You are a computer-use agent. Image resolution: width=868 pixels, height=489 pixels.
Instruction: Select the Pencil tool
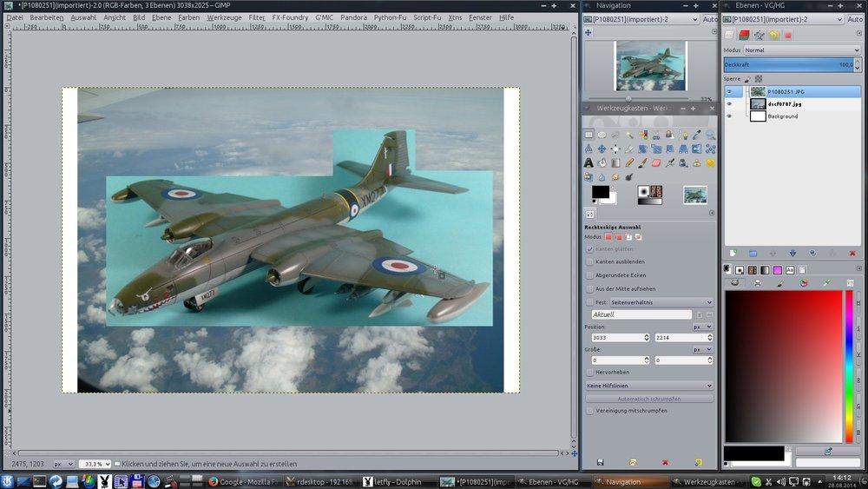point(629,162)
